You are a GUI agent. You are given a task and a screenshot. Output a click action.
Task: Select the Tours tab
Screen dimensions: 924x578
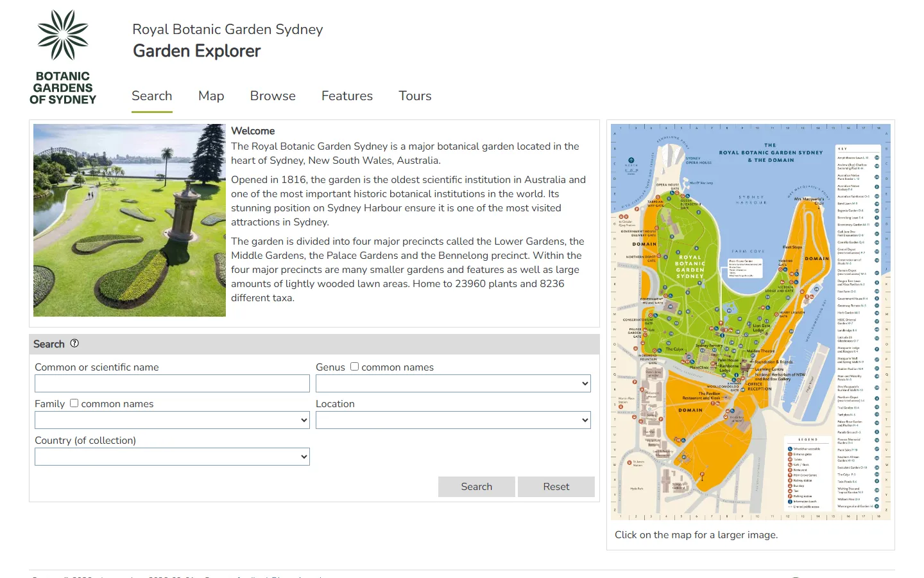(x=415, y=96)
